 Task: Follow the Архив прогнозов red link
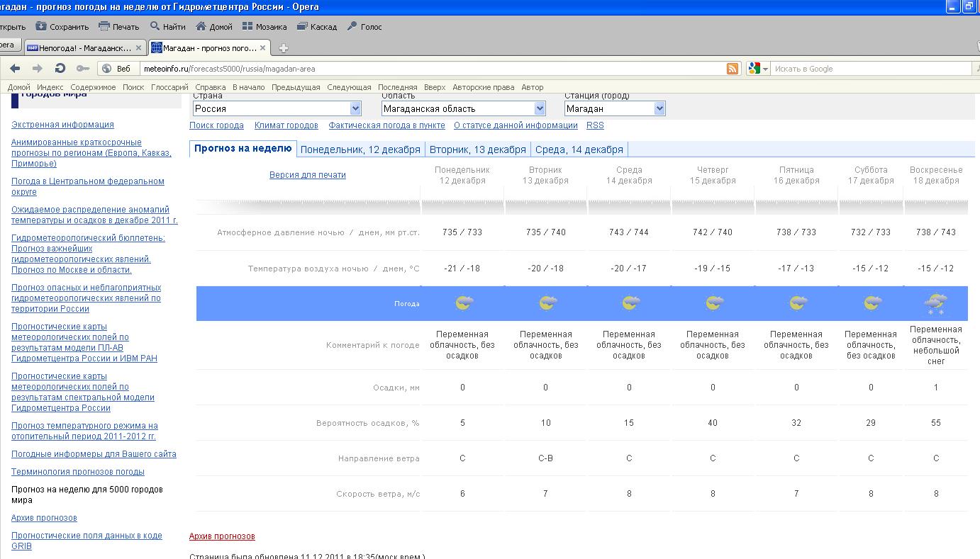[222, 536]
